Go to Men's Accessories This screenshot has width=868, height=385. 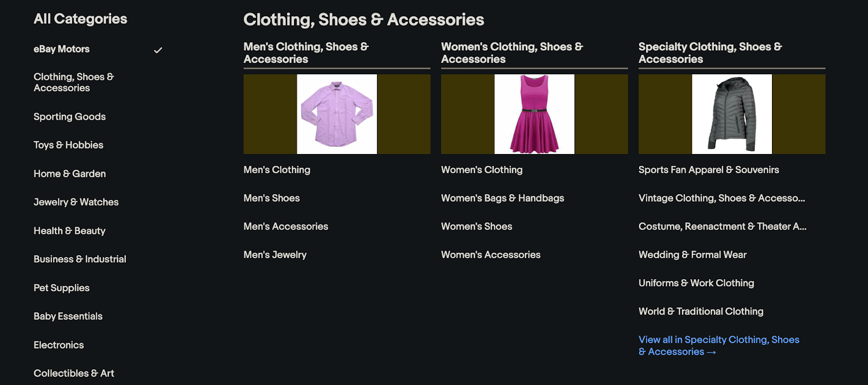coord(286,226)
